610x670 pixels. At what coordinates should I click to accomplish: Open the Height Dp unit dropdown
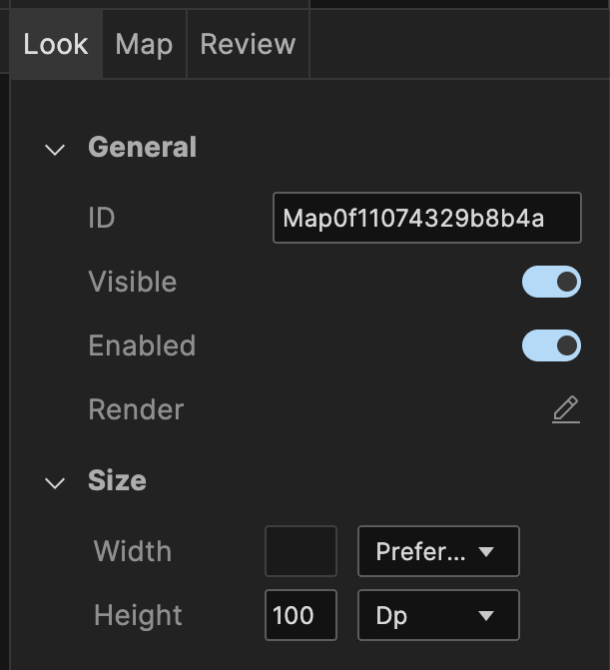click(438, 615)
